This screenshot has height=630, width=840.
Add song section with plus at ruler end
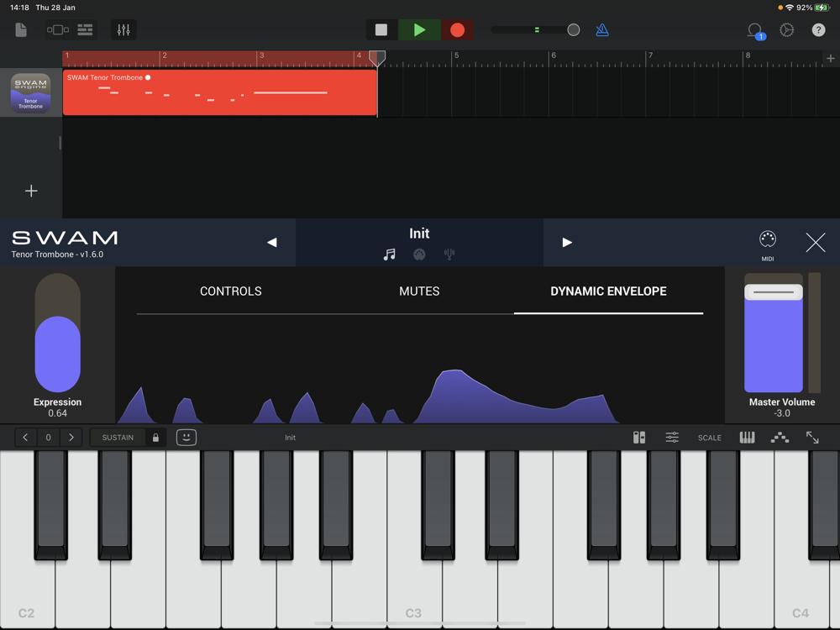[x=831, y=59]
